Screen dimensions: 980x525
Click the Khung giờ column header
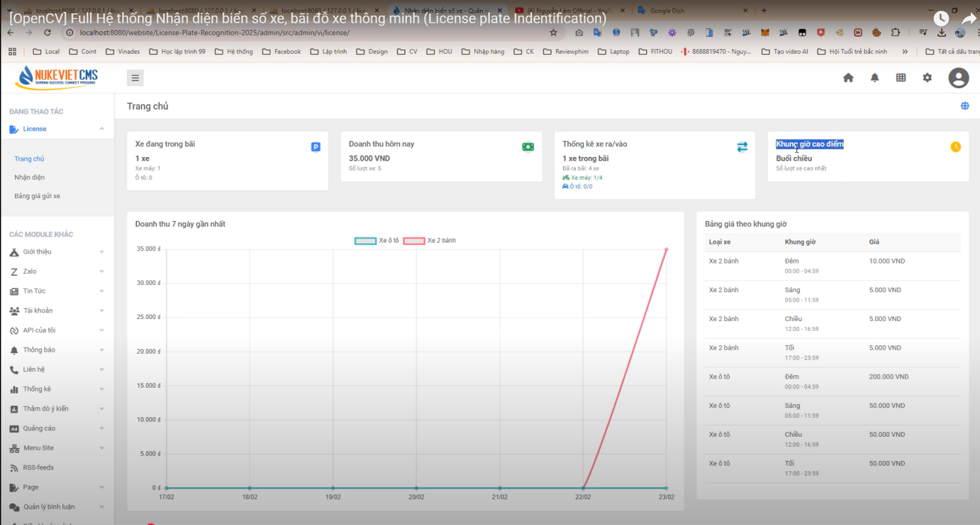[800, 242]
